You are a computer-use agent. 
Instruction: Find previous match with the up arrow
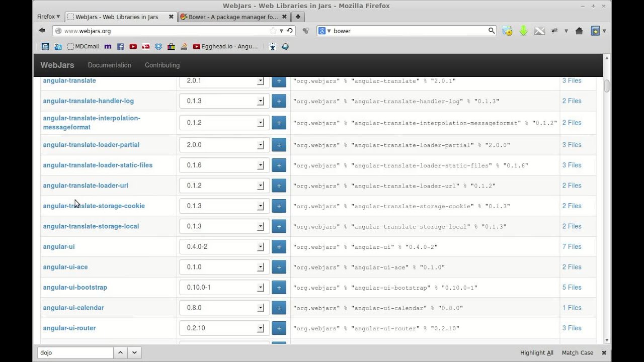tap(120, 352)
